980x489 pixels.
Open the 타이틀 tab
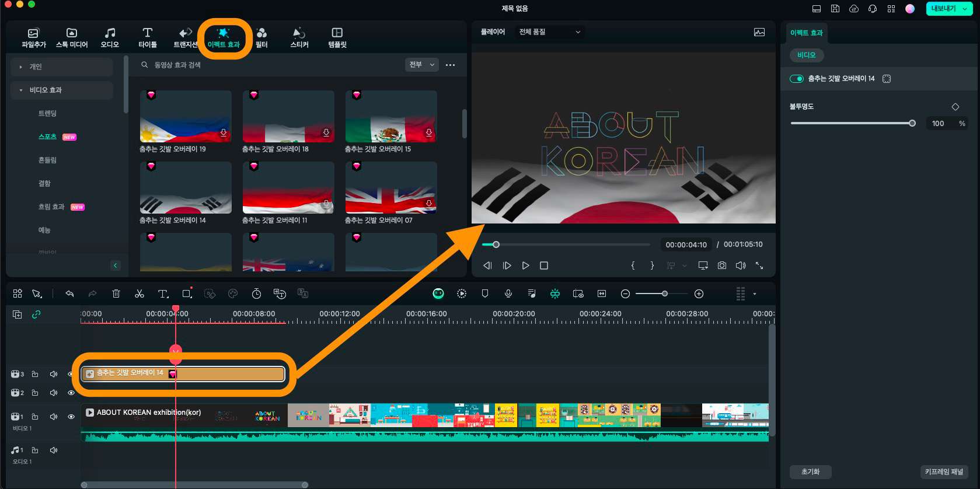pyautogui.click(x=148, y=37)
